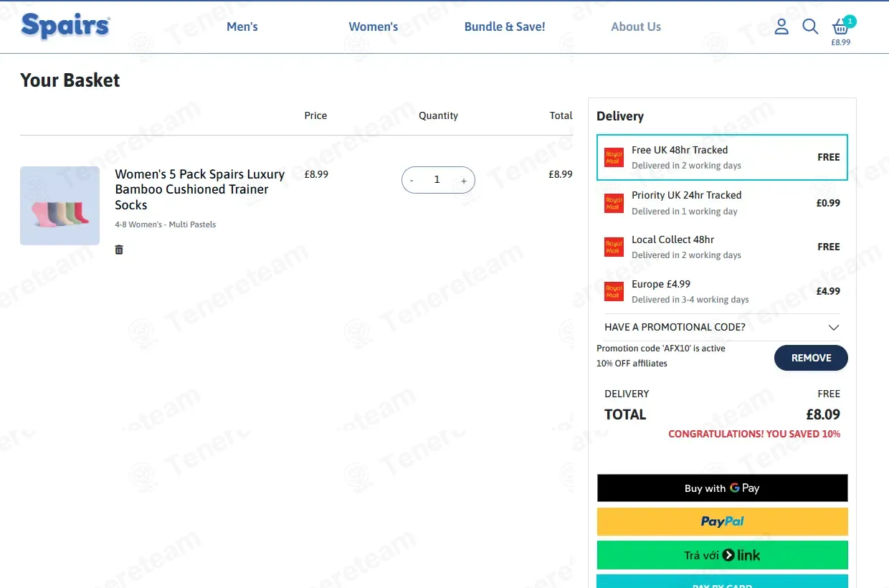Click the Your Basket heading

click(x=70, y=80)
